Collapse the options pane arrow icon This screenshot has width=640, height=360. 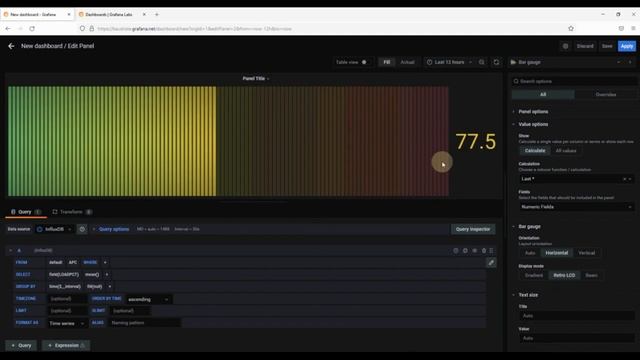click(630, 62)
